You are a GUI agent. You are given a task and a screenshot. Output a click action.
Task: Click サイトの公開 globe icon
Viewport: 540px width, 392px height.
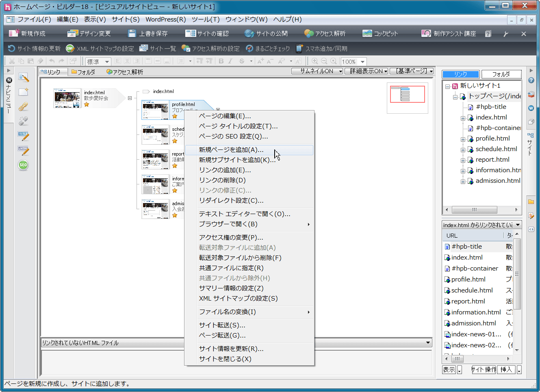[x=249, y=34]
